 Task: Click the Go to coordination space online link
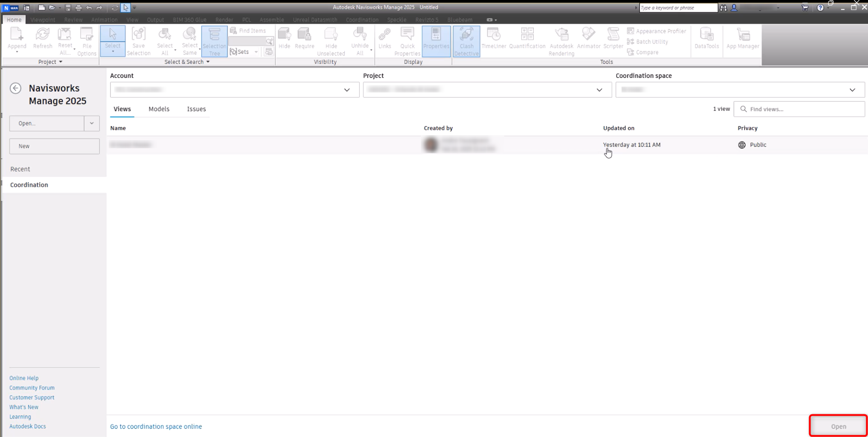(156, 426)
